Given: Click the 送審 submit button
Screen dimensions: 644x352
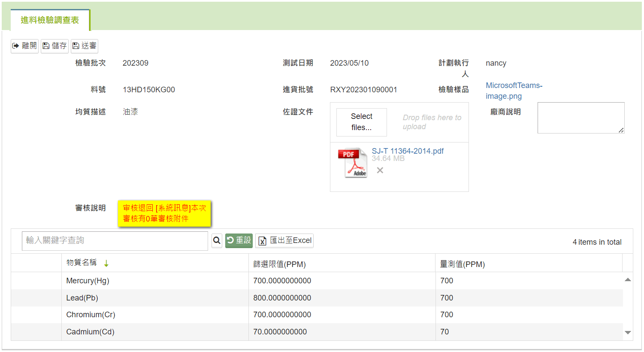Looking at the screenshot, I should (85, 46).
